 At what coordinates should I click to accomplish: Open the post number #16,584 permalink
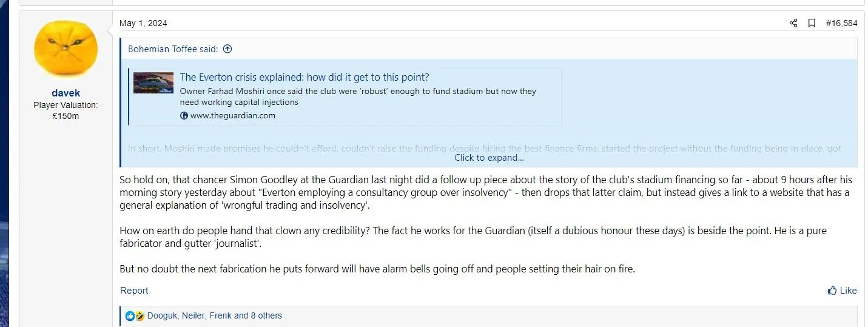841,23
